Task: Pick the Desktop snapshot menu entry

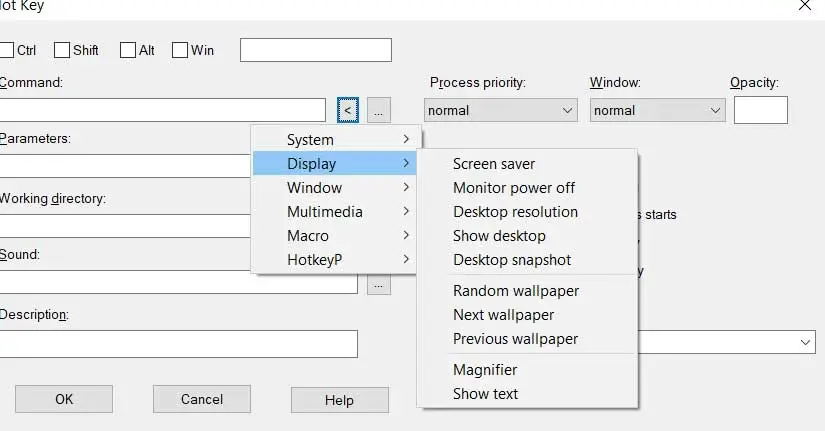Action: coord(512,260)
